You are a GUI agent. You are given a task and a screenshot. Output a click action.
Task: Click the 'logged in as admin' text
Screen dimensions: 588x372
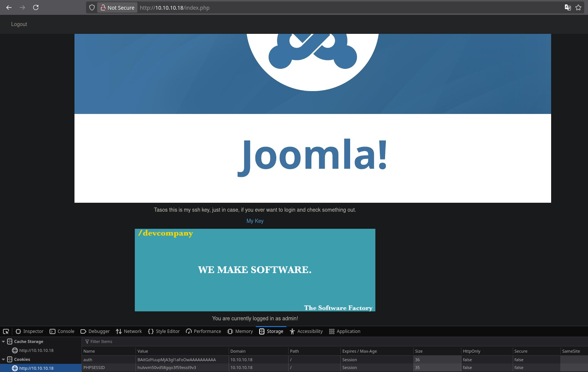tap(255, 318)
